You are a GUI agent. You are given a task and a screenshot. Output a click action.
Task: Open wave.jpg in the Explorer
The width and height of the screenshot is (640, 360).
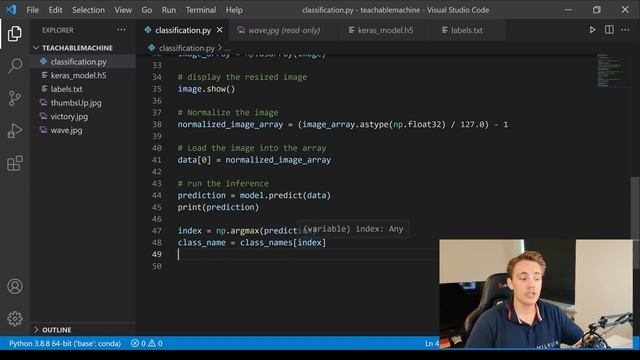(x=66, y=130)
